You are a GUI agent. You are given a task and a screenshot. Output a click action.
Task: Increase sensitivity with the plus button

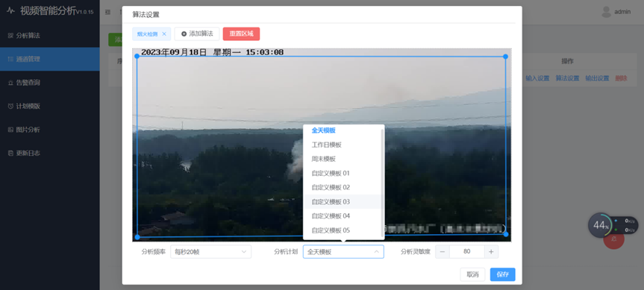coord(491,252)
